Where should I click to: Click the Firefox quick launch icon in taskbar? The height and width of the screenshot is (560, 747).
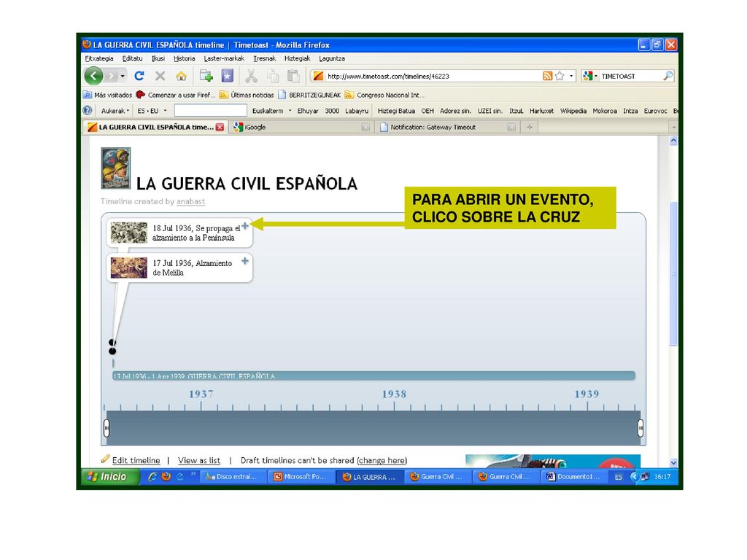(166, 476)
